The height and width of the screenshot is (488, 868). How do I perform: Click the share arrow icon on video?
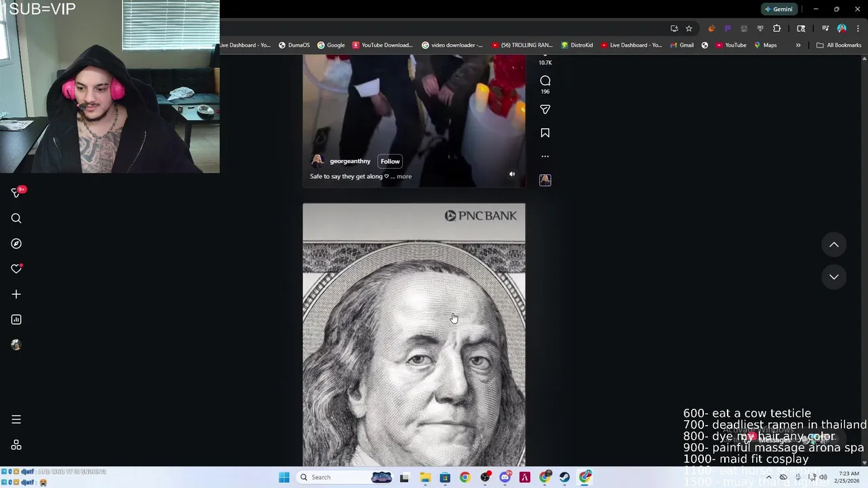545,109
